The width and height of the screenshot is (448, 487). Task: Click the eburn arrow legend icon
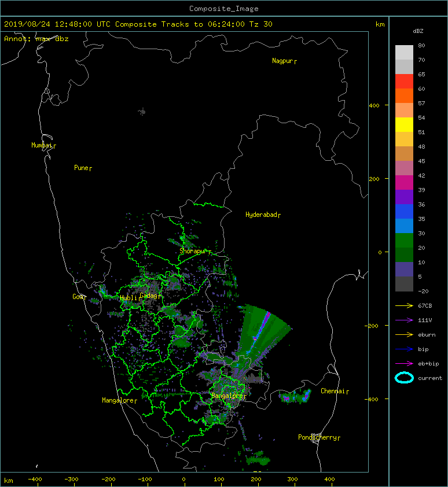pos(404,334)
